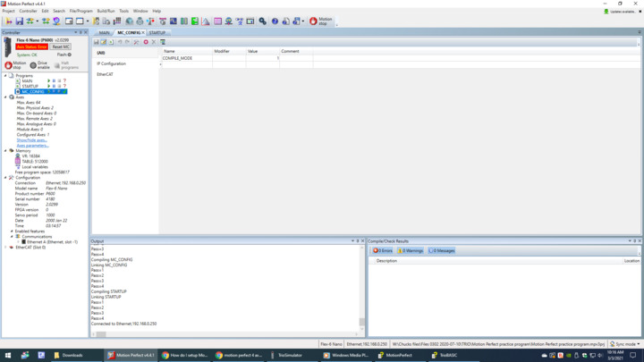644x362 pixels.
Task: Expand the Enabled features node
Action: tap(12, 232)
